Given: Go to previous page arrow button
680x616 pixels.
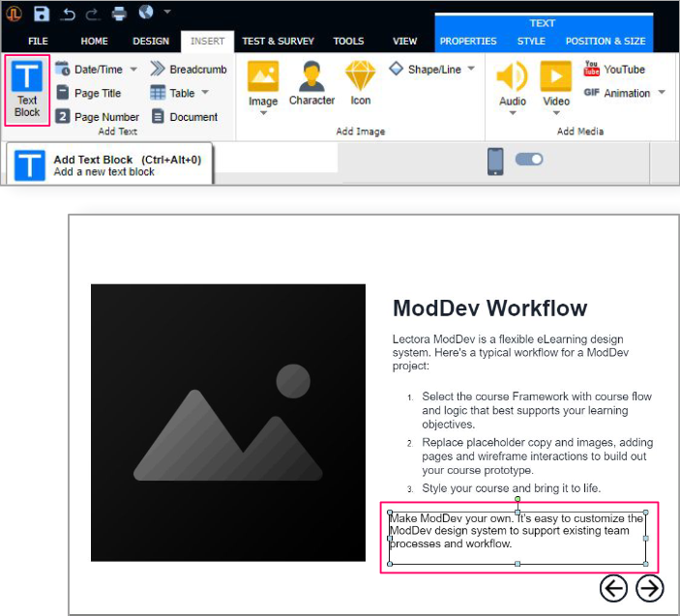Looking at the screenshot, I should 613,588.
